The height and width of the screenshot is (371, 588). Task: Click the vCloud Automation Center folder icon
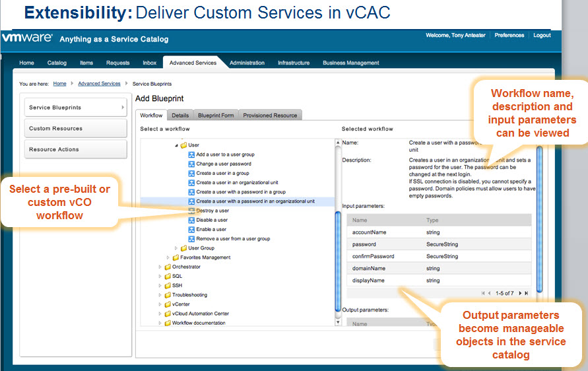(x=168, y=314)
